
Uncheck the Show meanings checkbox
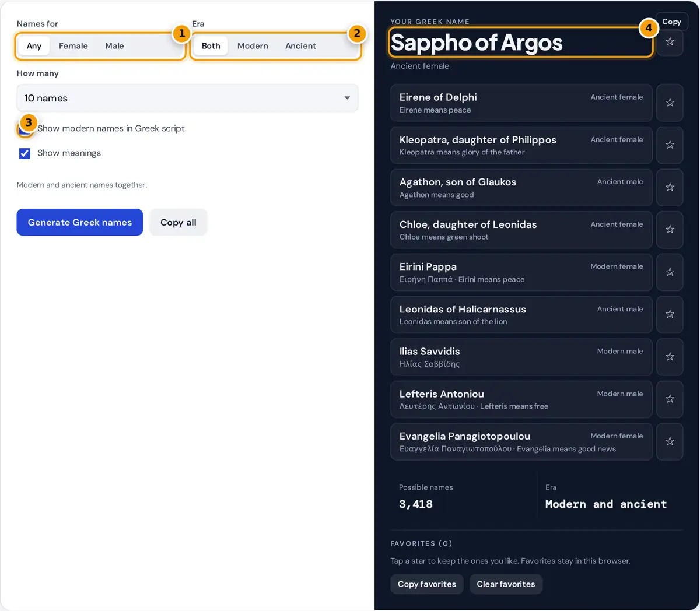point(24,153)
